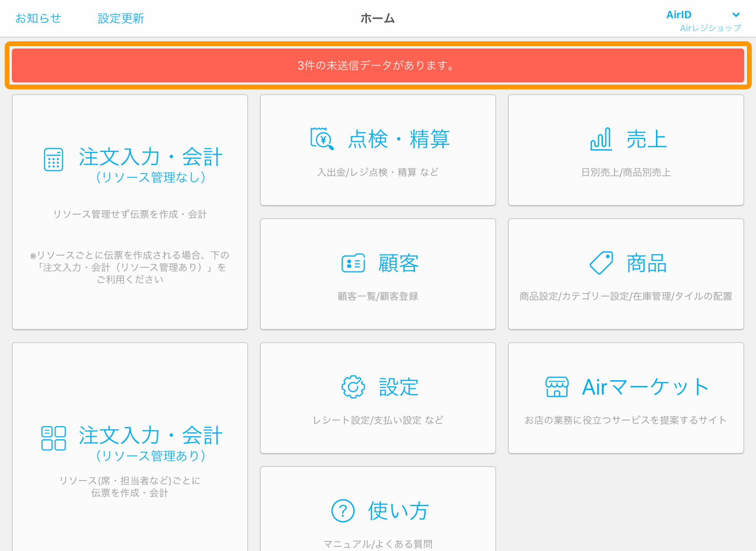Image resolution: width=756 pixels, height=551 pixels.
Task: Open the お知らせ menu
Action: pos(38,18)
